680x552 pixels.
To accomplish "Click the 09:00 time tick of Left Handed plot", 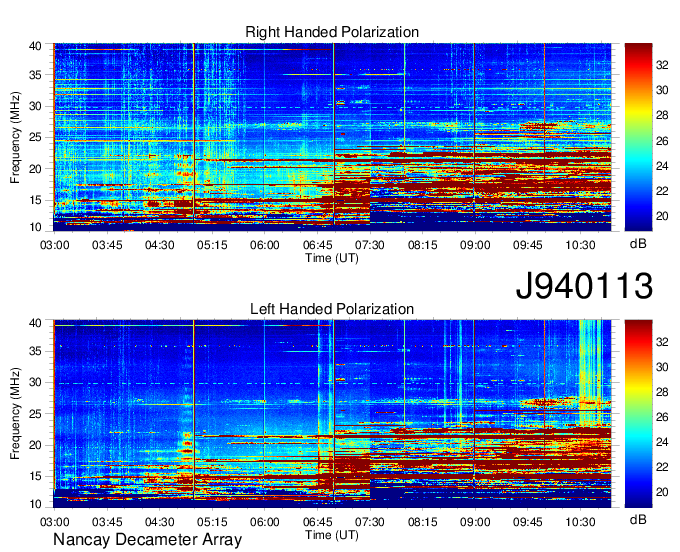I will click(475, 522).
